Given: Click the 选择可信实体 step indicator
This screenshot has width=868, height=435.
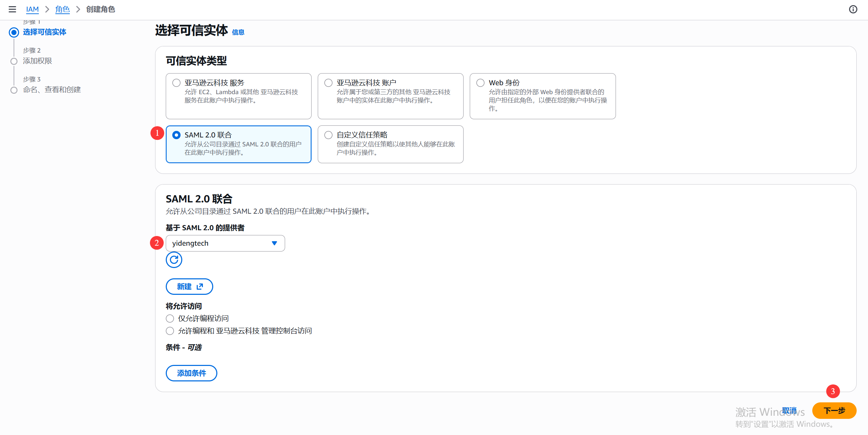Looking at the screenshot, I should (x=14, y=32).
